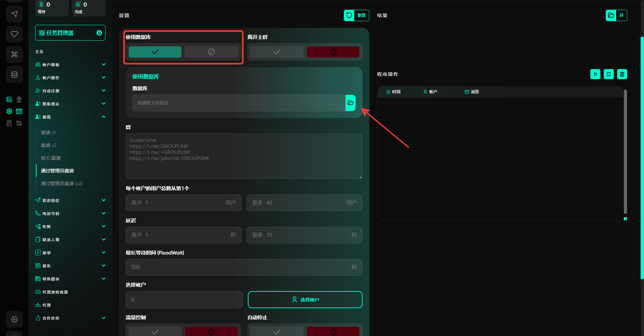644x336 pixels.
Task: Select 通过管理员邀请 (v2) menu item
Action: coord(61,183)
